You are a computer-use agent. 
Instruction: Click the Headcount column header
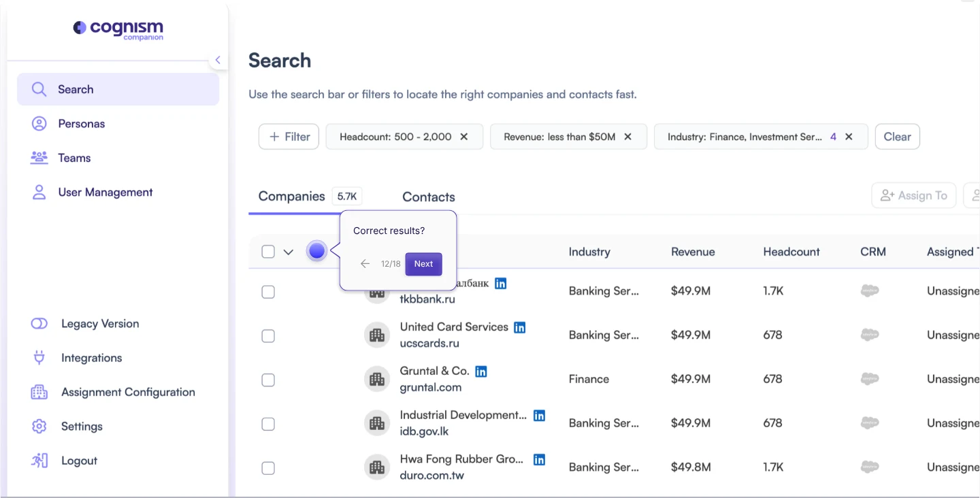coord(791,252)
